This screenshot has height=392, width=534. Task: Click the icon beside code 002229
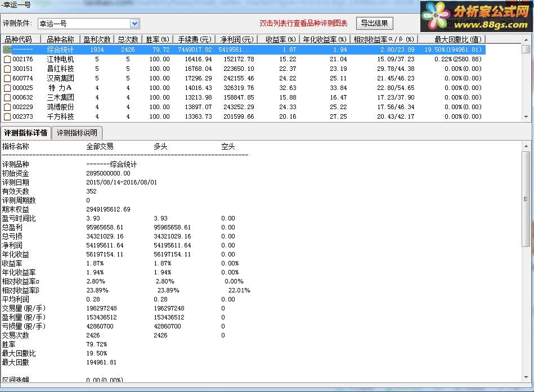click(7, 107)
